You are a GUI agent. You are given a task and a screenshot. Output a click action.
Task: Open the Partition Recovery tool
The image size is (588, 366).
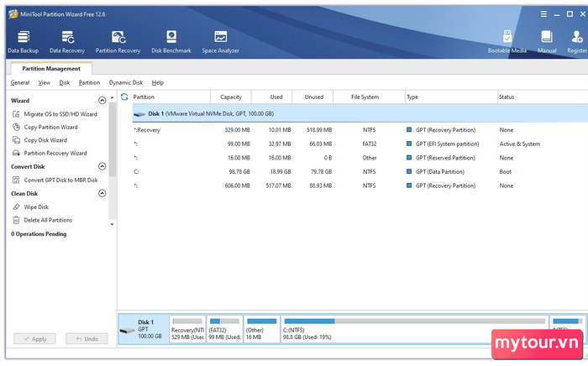pos(118,42)
